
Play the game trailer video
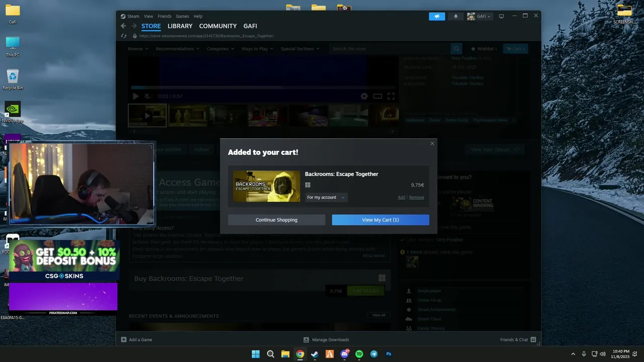(x=135, y=96)
